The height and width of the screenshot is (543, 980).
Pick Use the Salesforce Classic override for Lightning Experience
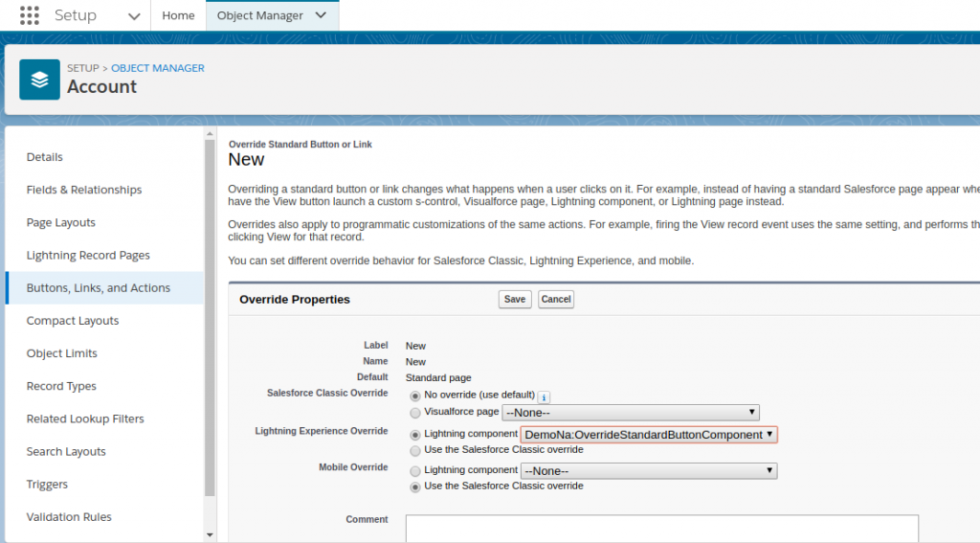[x=415, y=451]
